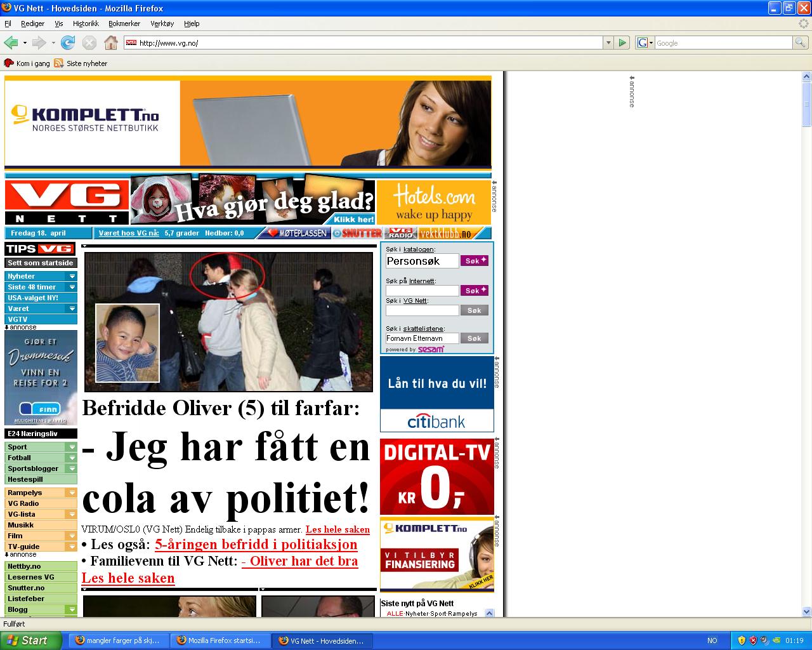Viewport: 812px width, 650px height.
Task: Open the Oliver har det bra link
Action: [x=299, y=561]
